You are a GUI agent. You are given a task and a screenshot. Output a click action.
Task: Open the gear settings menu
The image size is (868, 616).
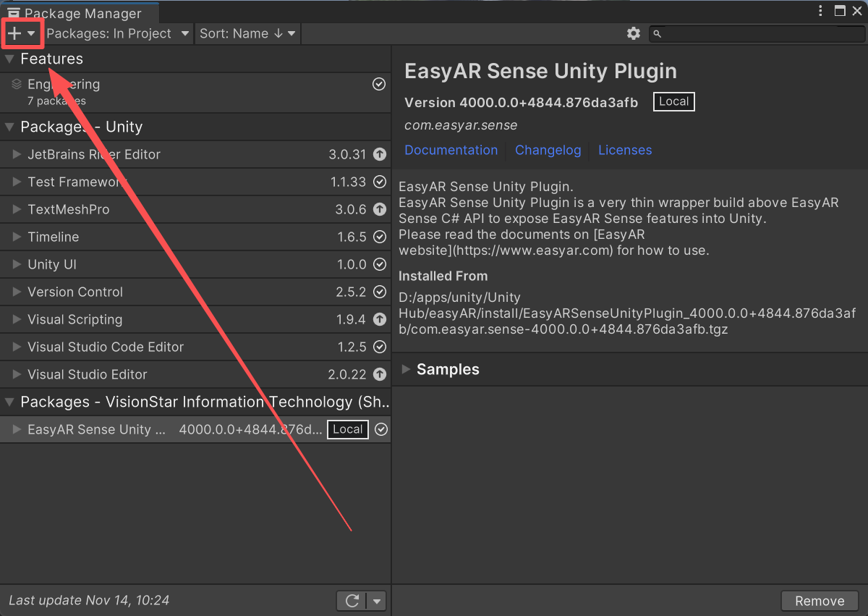point(634,33)
